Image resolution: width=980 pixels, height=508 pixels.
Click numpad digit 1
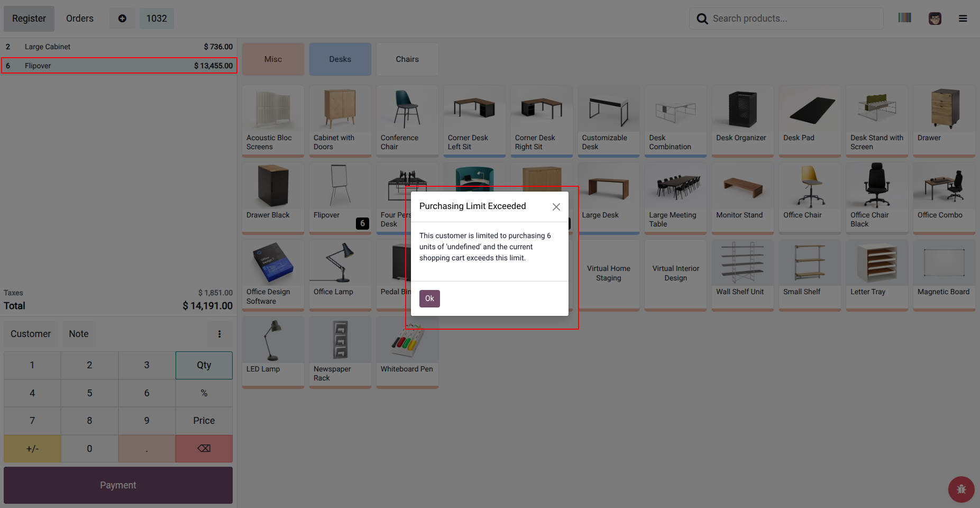tap(32, 365)
